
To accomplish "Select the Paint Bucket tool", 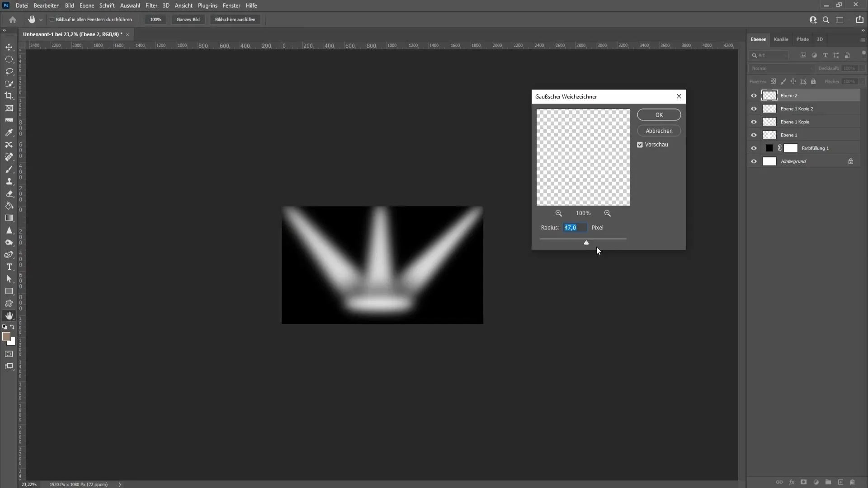I will 9,206.
